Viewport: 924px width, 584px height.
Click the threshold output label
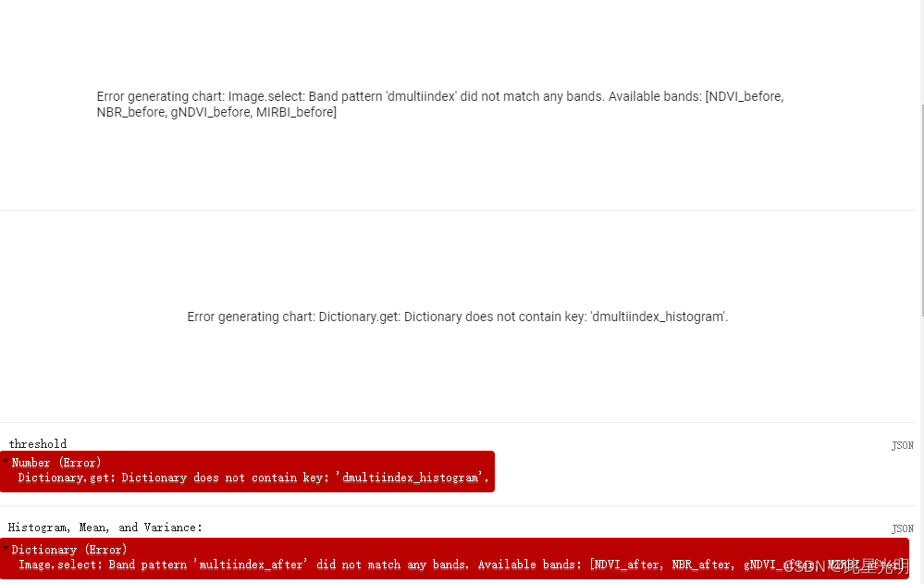coord(37,444)
